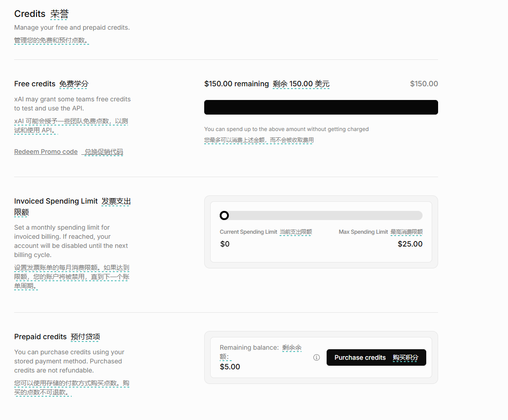Click the 'Set a monthly spending limit' description
The width and height of the screenshot is (508, 420).
click(x=71, y=241)
